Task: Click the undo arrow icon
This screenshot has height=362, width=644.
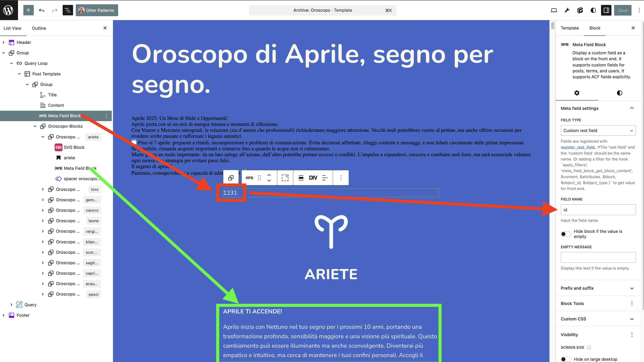Action: (42, 10)
